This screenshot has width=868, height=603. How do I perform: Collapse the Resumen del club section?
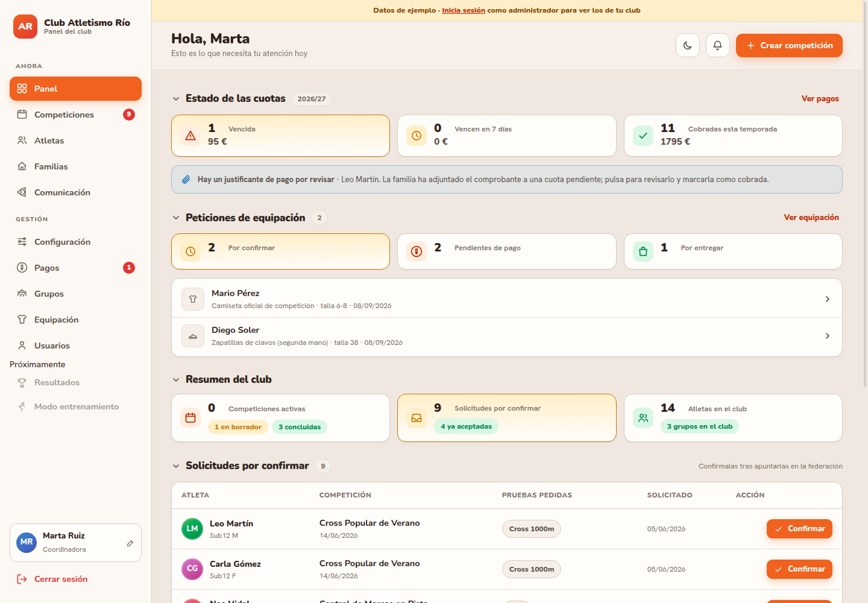tap(176, 380)
